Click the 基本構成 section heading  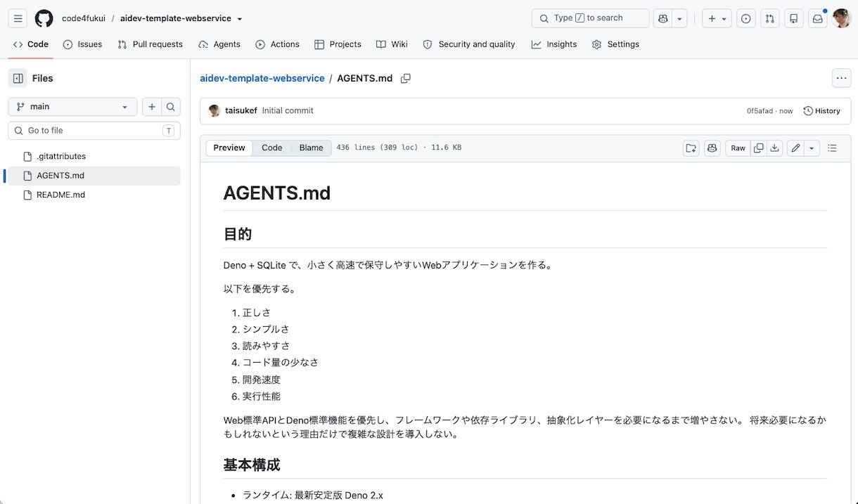[x=252, y=465]
